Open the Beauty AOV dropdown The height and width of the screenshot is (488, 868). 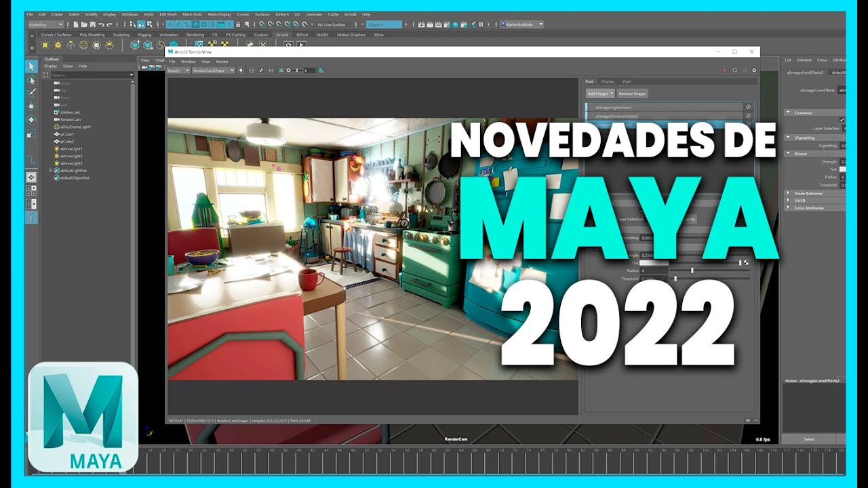pyautogui.click(x=178, y=70)
